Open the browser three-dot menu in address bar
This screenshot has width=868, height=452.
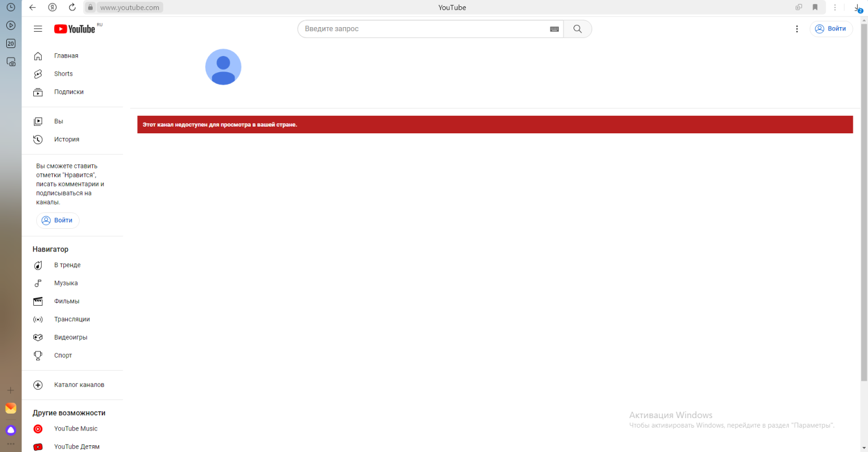[x=835, y=7]
